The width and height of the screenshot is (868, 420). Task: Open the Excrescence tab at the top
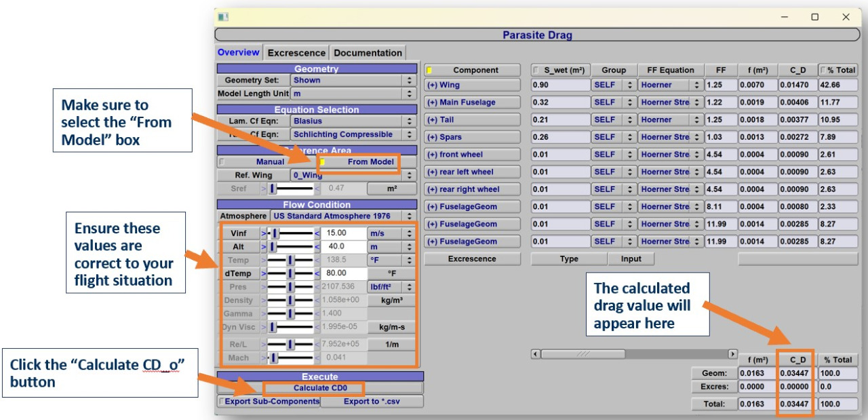[x=296, y=53]
